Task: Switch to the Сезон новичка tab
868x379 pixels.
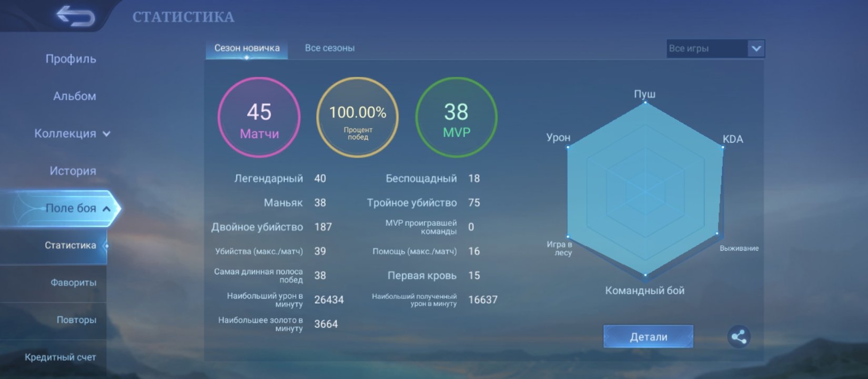Action: tap(247, 48)
